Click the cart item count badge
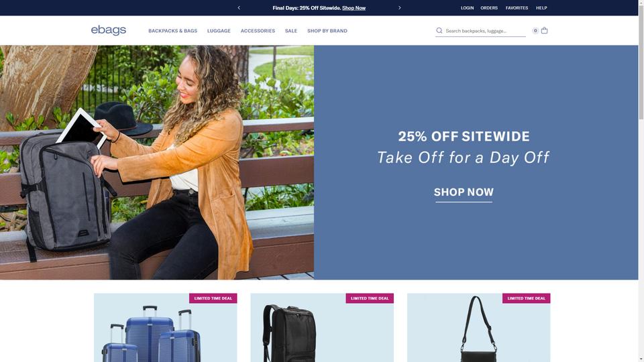This screenshot has height=362, width=644. tap(535, 31)
